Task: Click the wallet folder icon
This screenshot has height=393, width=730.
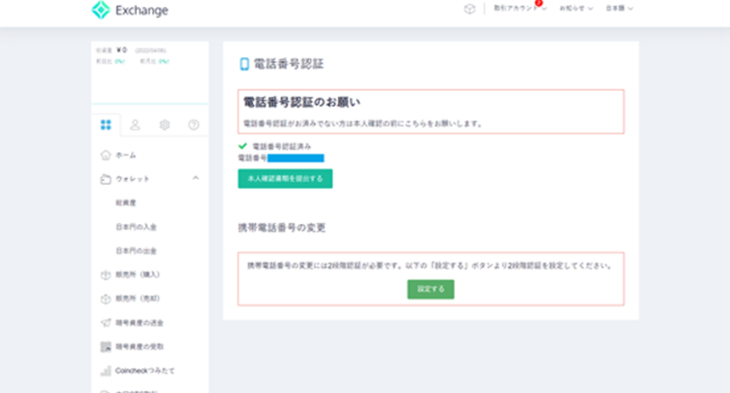Action: 106,179
